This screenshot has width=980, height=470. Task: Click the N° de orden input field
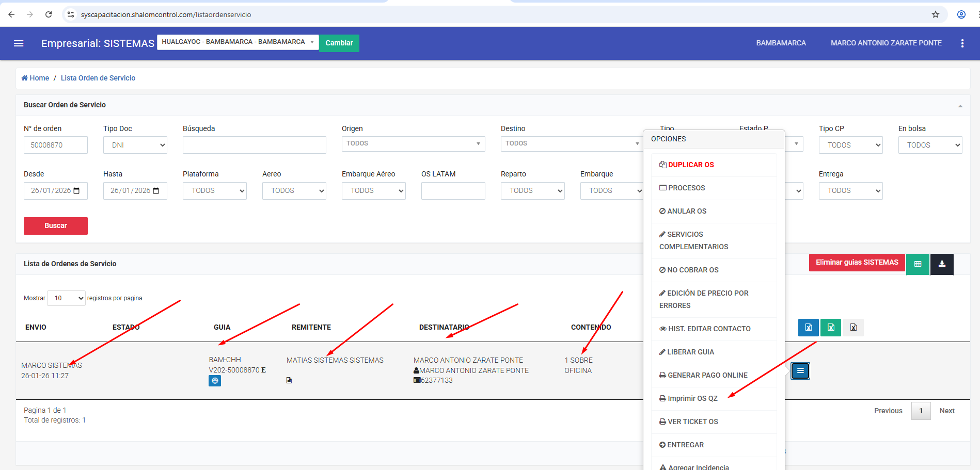56,145
